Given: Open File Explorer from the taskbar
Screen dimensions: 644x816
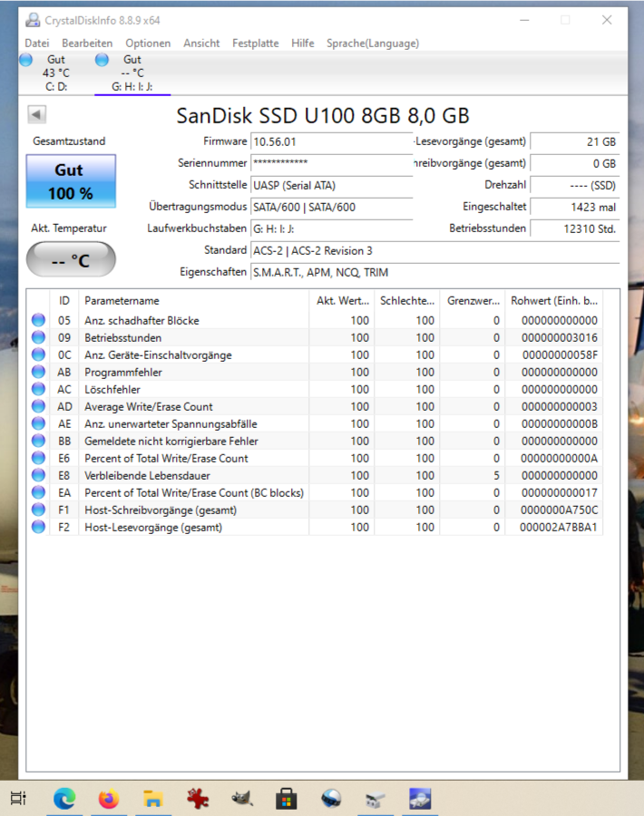Looking at the screenshot, I should click(153, 798).
